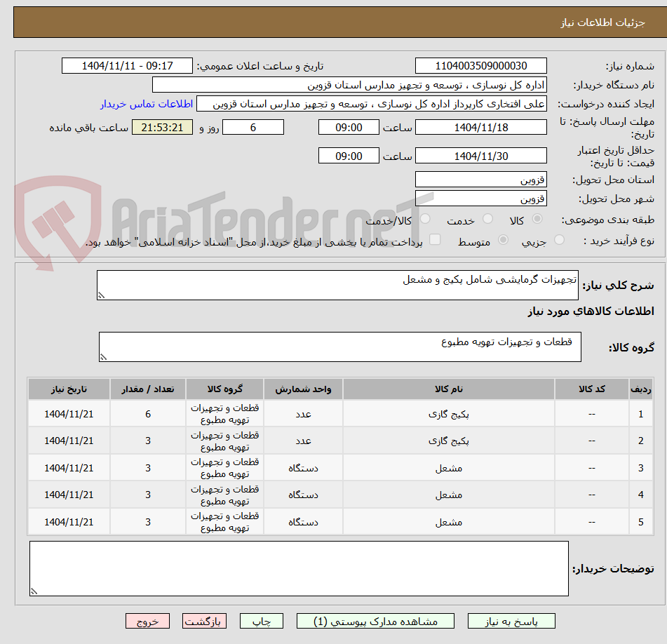Click 'مشعل' in row 5
Screen dimensions: 667x644
pos(449,522)
